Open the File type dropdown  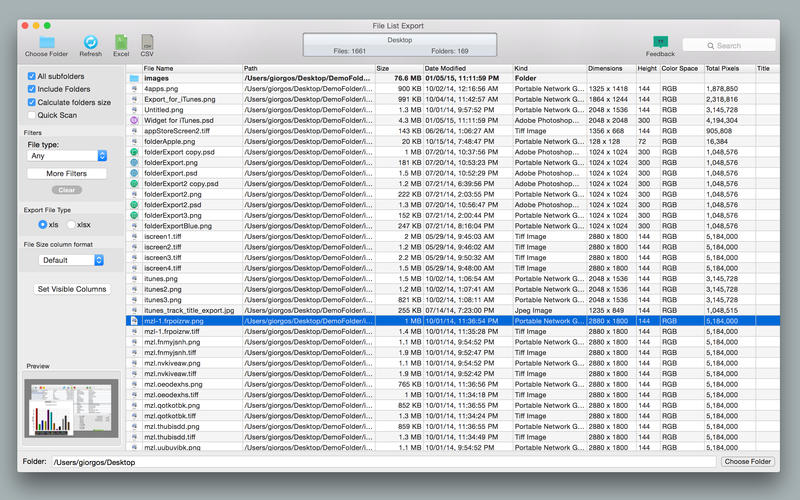point(67,156)
